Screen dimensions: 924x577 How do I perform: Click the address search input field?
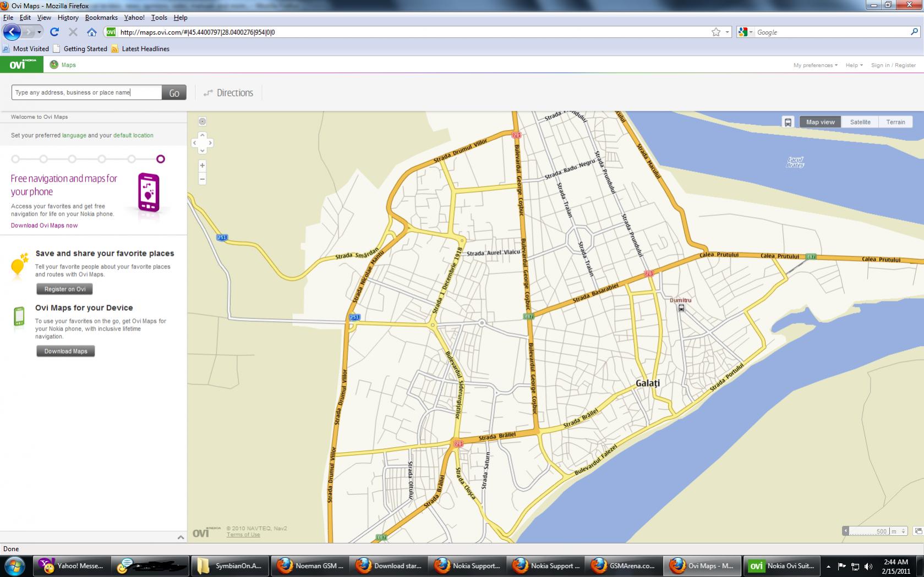point(87,92)
